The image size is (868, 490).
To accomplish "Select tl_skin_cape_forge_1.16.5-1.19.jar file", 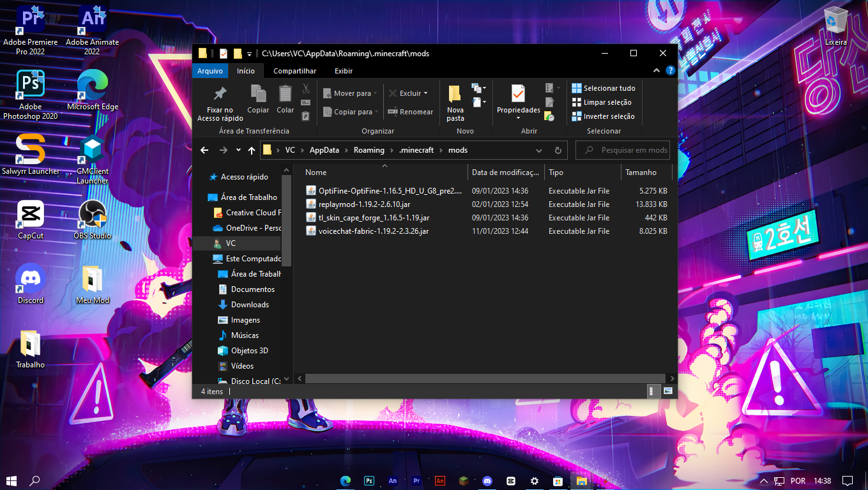I will point(374,218).
